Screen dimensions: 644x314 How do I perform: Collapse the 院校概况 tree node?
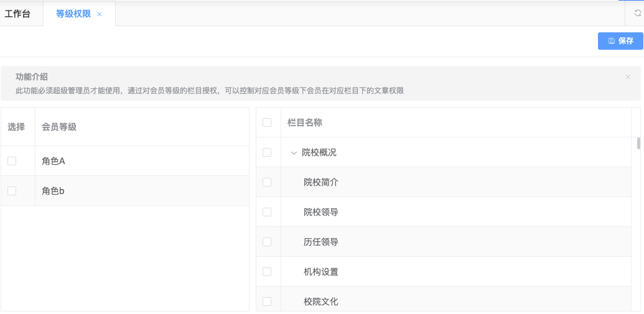click(294, 152)
